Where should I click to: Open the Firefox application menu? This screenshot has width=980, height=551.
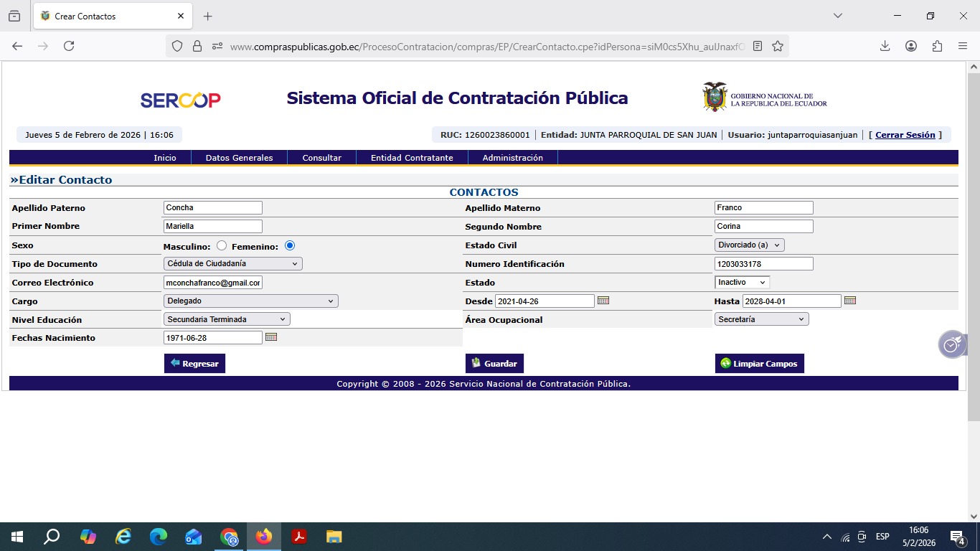(963, 46)
